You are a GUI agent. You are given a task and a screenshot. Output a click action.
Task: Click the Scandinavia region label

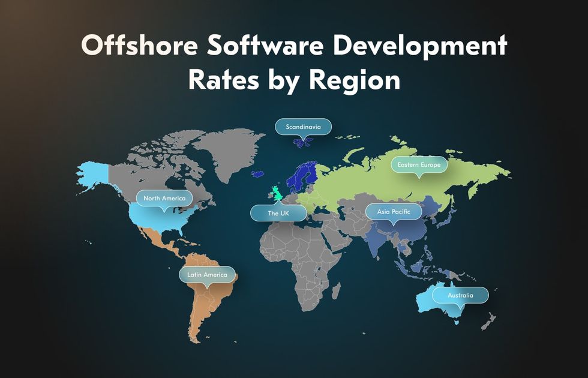(x=303, y=127)
